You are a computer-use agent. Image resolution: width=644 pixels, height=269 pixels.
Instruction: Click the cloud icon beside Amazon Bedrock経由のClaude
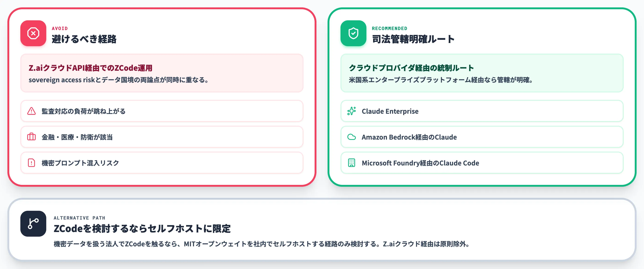pyautogui.click(x=352, y=137)
